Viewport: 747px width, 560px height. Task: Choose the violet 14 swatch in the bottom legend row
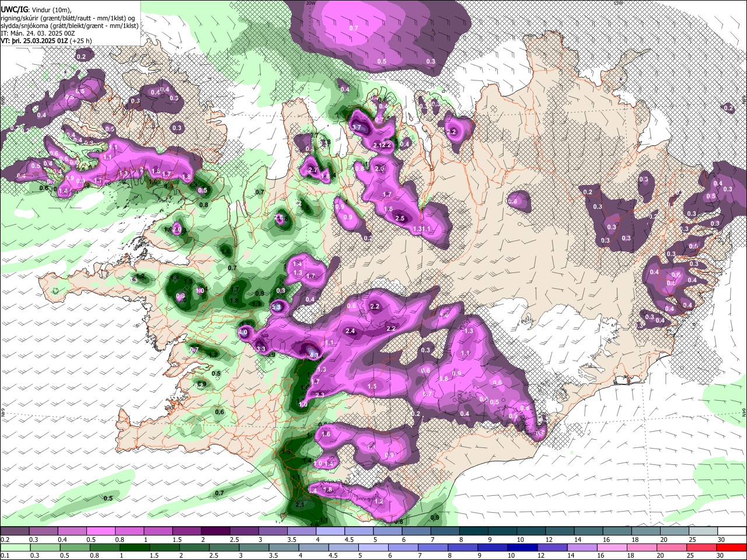(581, 547)
